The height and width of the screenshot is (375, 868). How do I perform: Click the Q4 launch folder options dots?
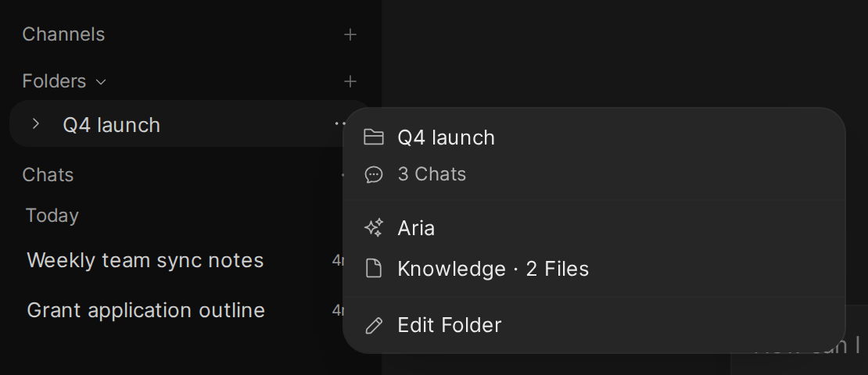pos(340,124)
